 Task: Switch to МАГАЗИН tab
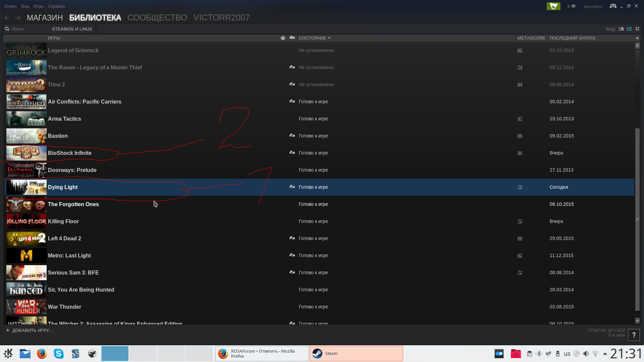(x=45, y=18)
